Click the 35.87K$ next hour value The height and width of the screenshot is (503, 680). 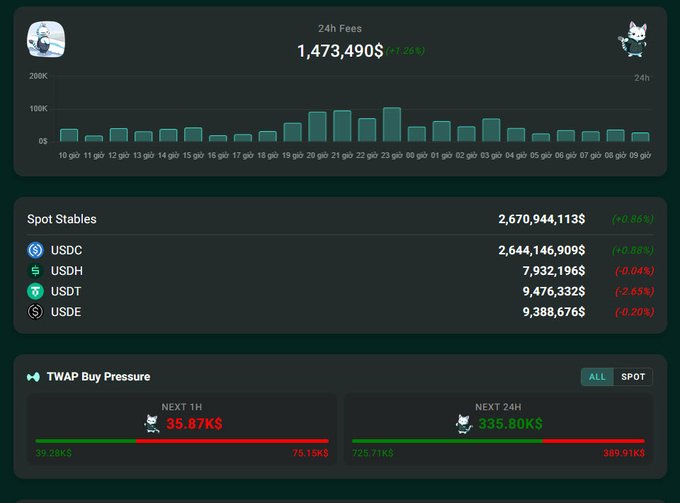(x=194, y=424)
